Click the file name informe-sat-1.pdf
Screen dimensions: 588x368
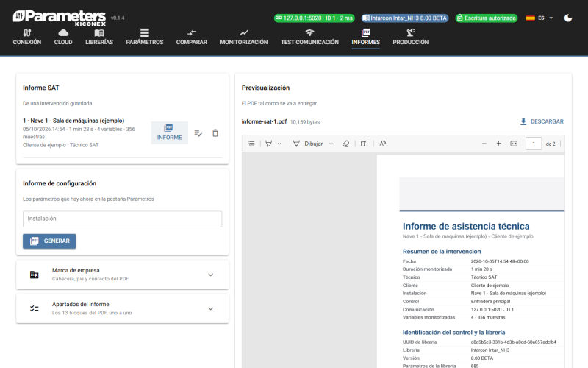coord(264,121)
